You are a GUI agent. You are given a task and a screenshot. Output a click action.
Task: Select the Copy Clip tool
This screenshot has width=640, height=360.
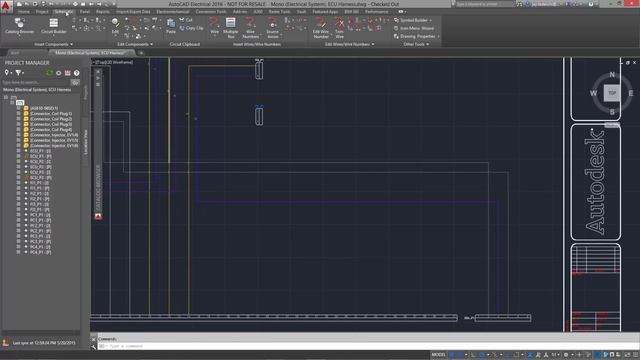191,28
